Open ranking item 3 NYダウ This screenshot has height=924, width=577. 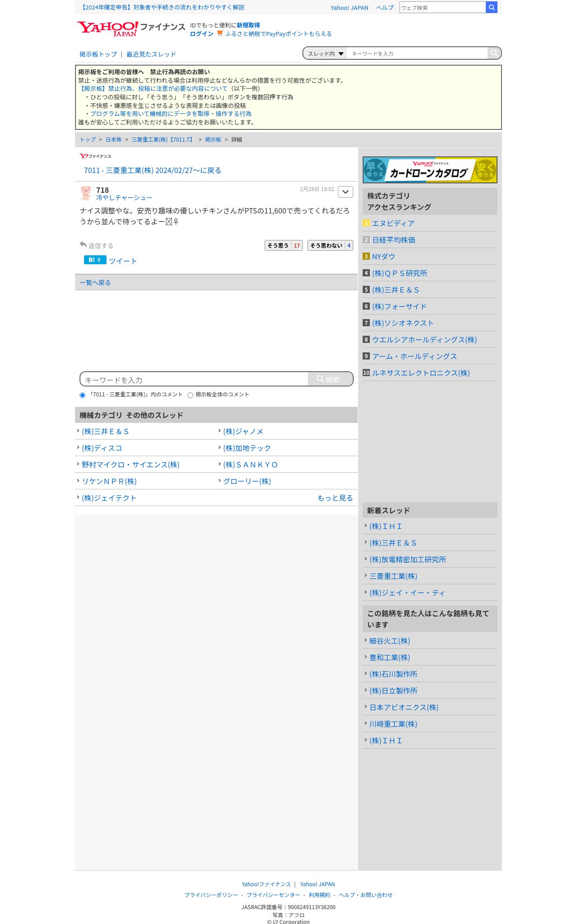pos(383,257)
